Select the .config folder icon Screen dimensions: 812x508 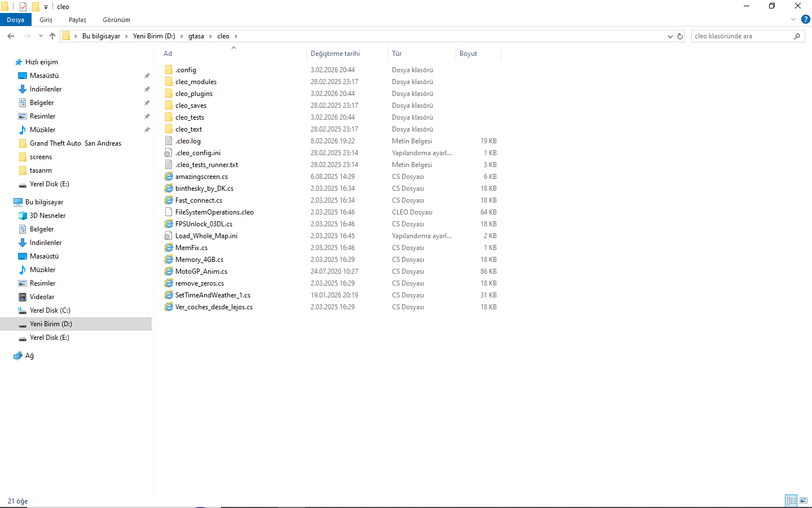[x=169, y=70]
